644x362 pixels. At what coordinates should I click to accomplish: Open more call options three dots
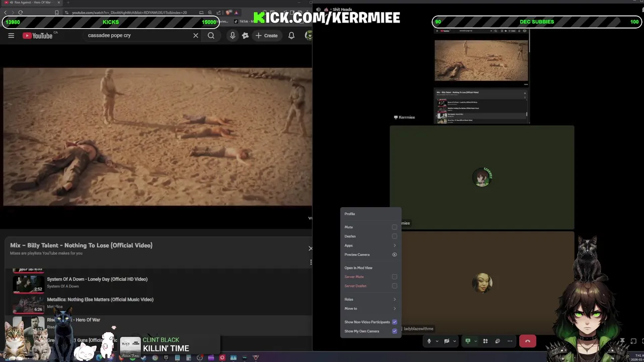[510, 341]
